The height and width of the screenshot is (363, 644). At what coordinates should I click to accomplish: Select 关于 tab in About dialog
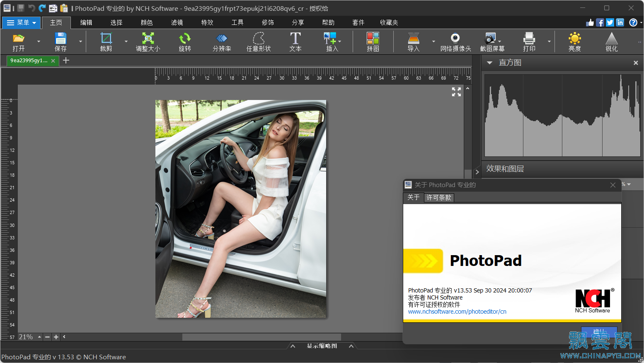(413, 197)
